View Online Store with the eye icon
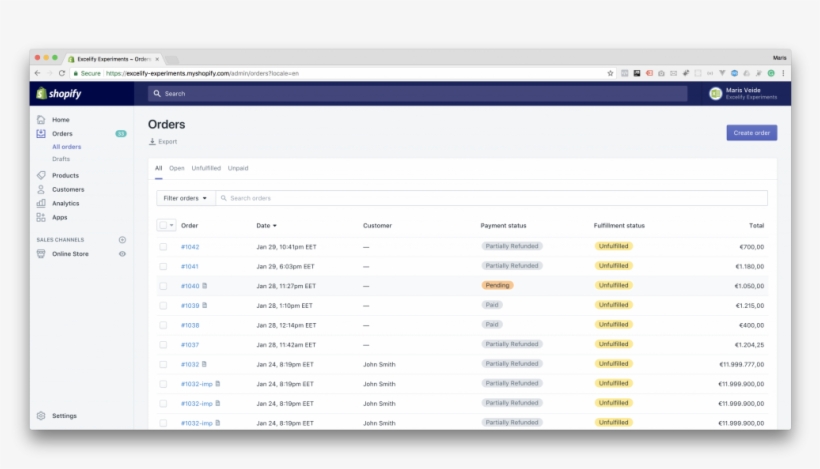 click(x=122, y=254)
